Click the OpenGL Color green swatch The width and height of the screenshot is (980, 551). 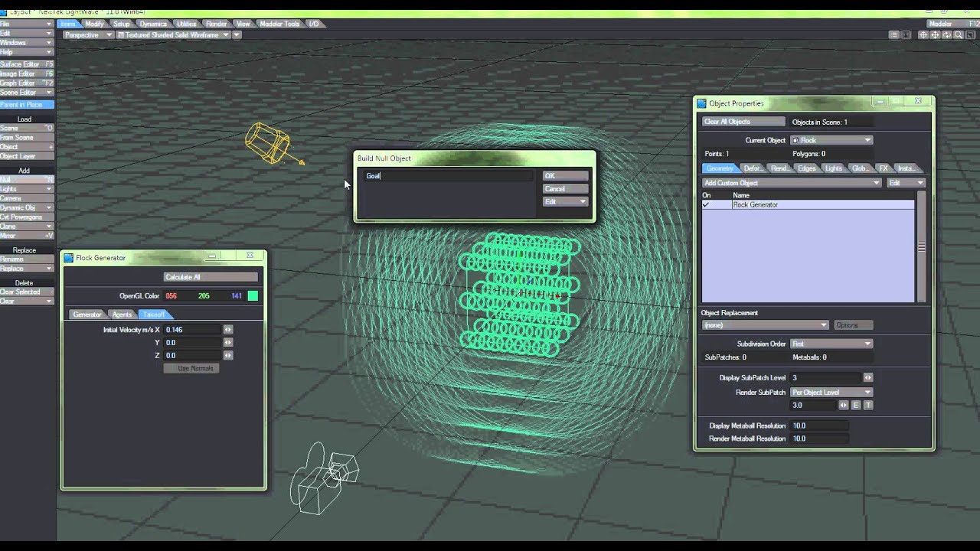point(253,296)
